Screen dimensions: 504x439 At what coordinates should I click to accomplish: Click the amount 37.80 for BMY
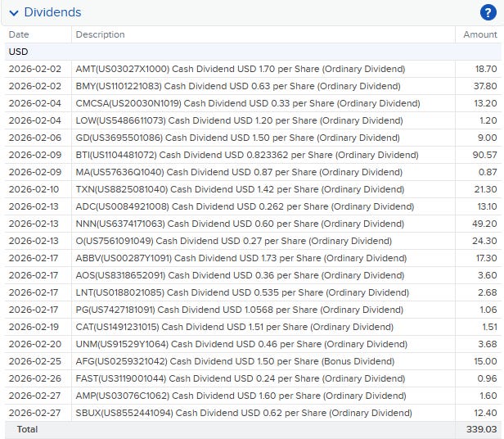(485, 86)
